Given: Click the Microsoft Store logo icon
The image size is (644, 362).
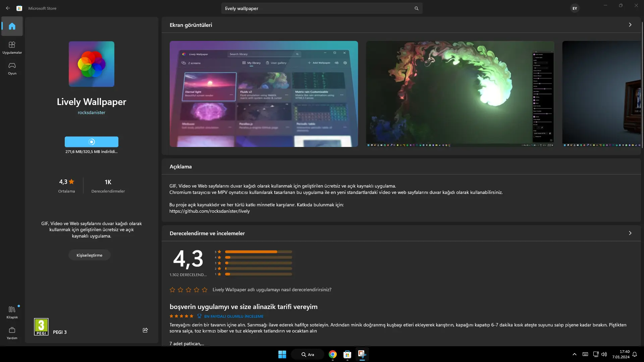Looking at the screenshot, I should pos(19,8).
